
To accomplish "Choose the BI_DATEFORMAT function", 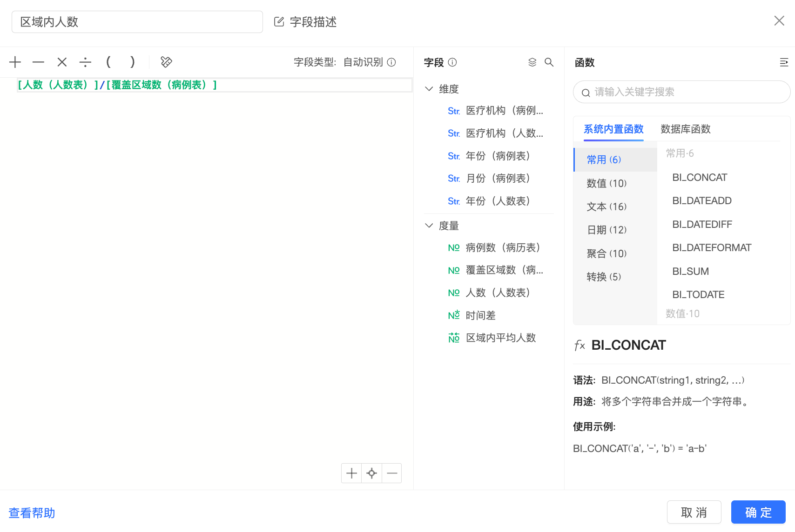I will [712, 247].
